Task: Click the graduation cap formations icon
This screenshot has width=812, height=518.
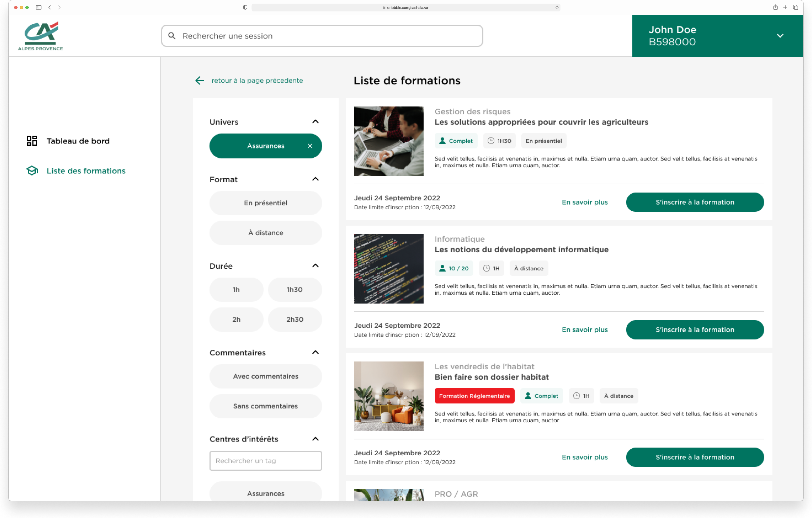Action: (32, 171)
